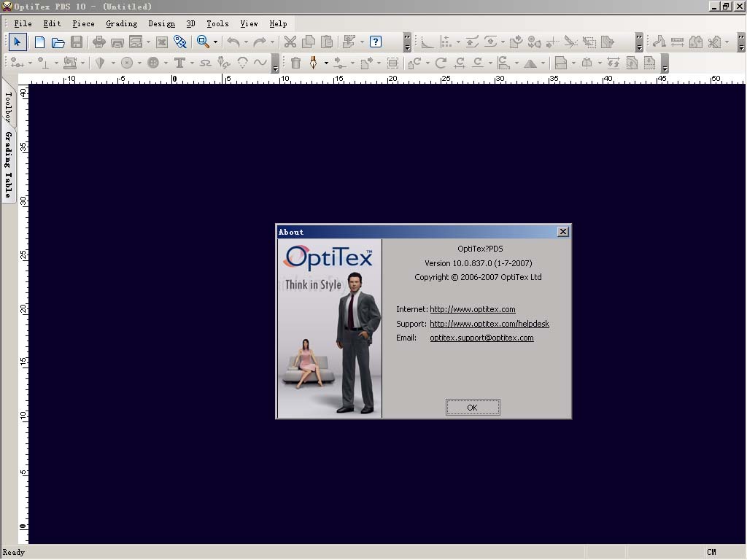
Task: Click the Redo arrow icon
Action: coord(259,42)
